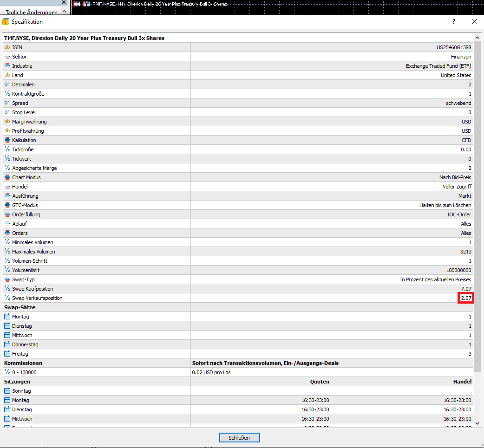Viewport: 484px width, 448px height.
Task: Click the arrow beside Tägliche Änderungen tab
Action: point(64,11)
